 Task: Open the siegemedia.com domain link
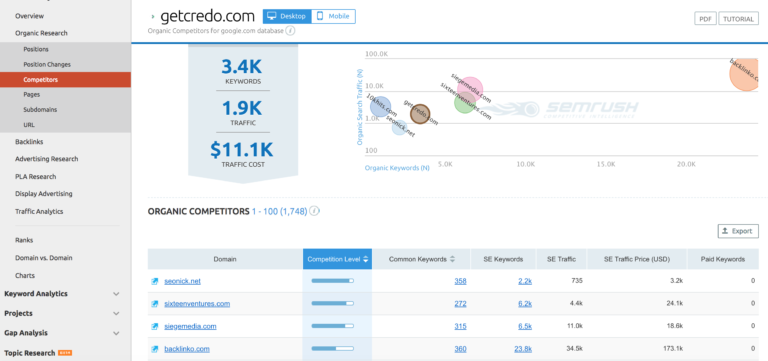coord(190,326)
